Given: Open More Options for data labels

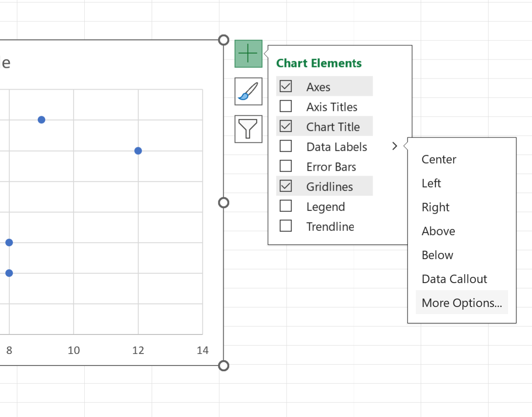Looking at the screenshot, I should [x=461, y=303].
